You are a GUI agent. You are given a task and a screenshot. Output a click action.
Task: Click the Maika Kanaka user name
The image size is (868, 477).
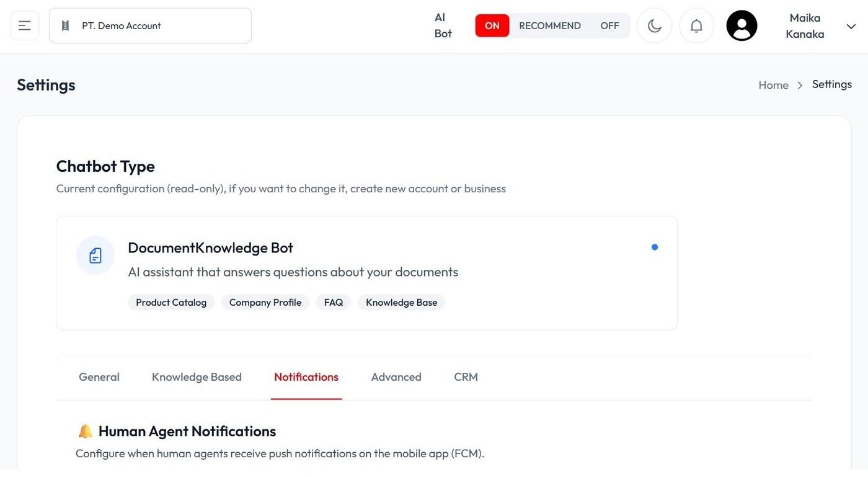click(x=805, y=26)
